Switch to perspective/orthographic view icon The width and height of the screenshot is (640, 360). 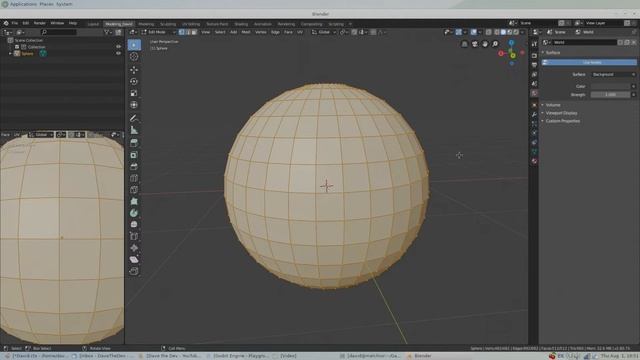tap(464, 44)
